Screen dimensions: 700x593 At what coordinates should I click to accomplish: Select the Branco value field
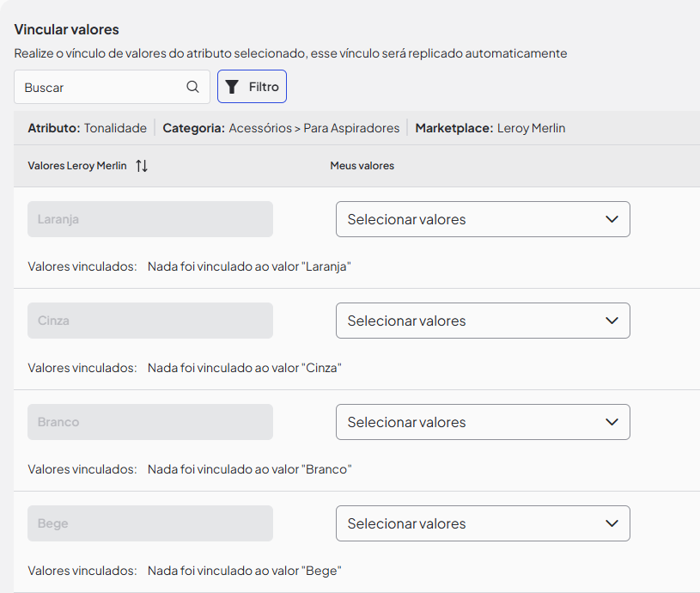tap(149, 422)
